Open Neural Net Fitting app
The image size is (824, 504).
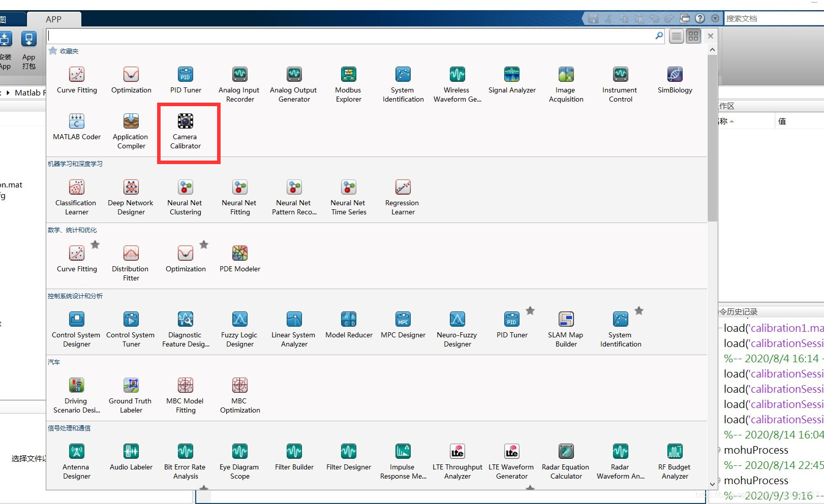(x=239, y=197)
